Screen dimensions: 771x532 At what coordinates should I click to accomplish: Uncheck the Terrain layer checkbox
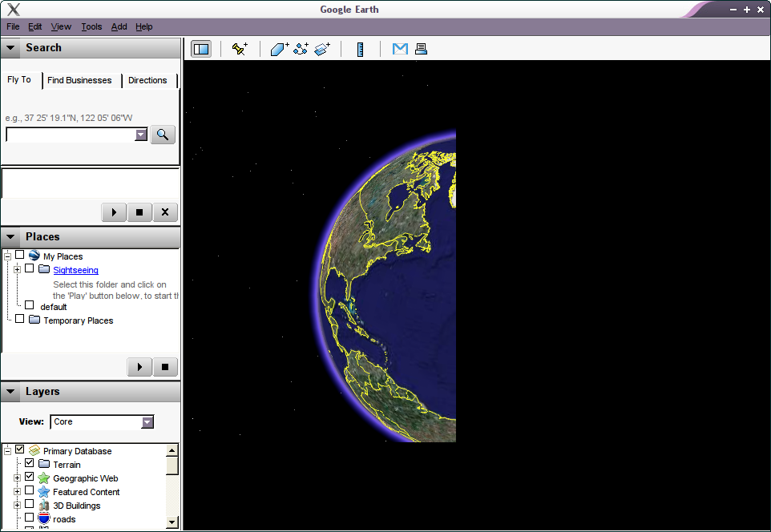click(30, 464)
